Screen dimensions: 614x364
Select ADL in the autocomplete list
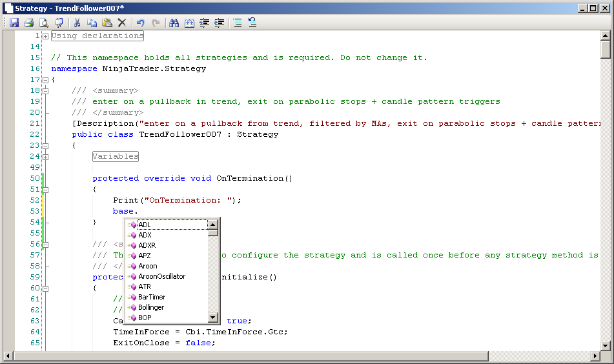pyautogui.click(x=167, y=225)
